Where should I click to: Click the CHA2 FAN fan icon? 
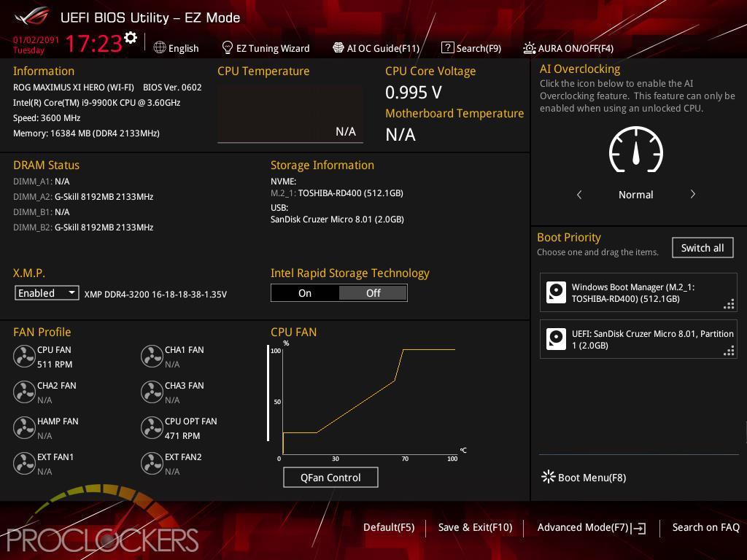pos(24,392)
